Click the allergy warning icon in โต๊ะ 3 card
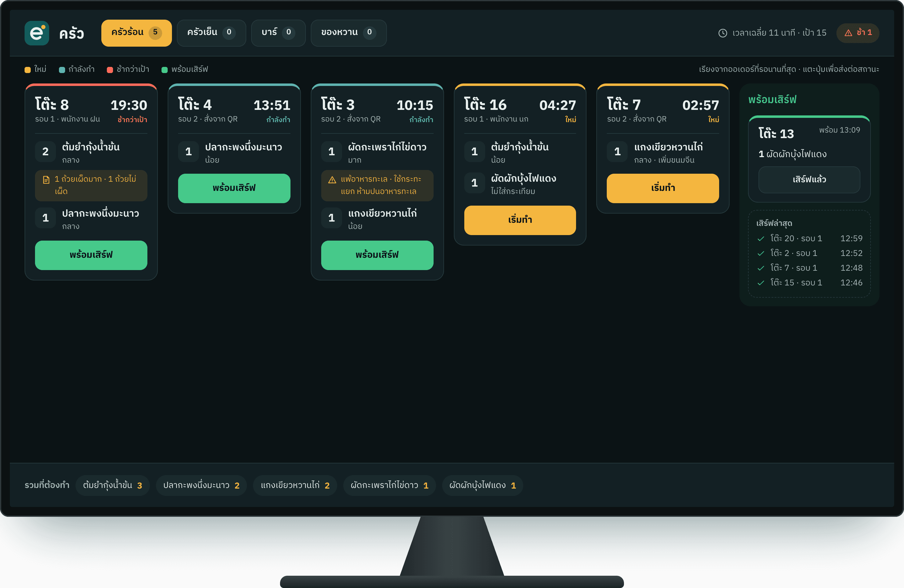904x588 pixels. tap(332, 180)
